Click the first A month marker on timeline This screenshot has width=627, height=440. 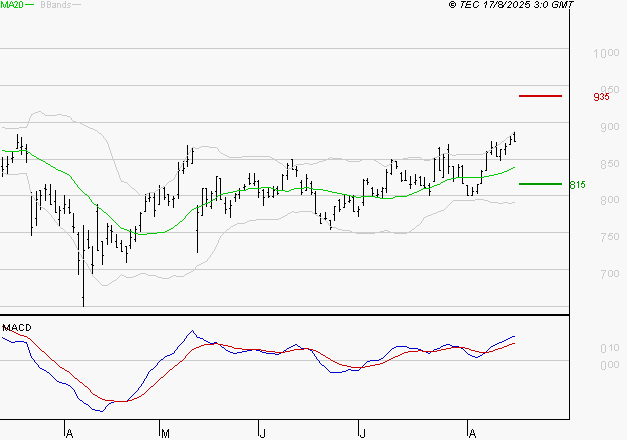click(68, 432)
